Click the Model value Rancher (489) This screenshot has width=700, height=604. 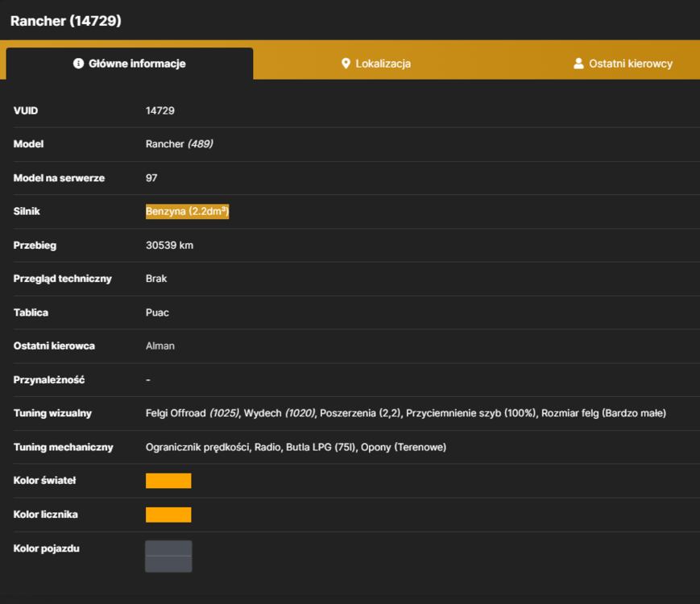coord(179,143)
